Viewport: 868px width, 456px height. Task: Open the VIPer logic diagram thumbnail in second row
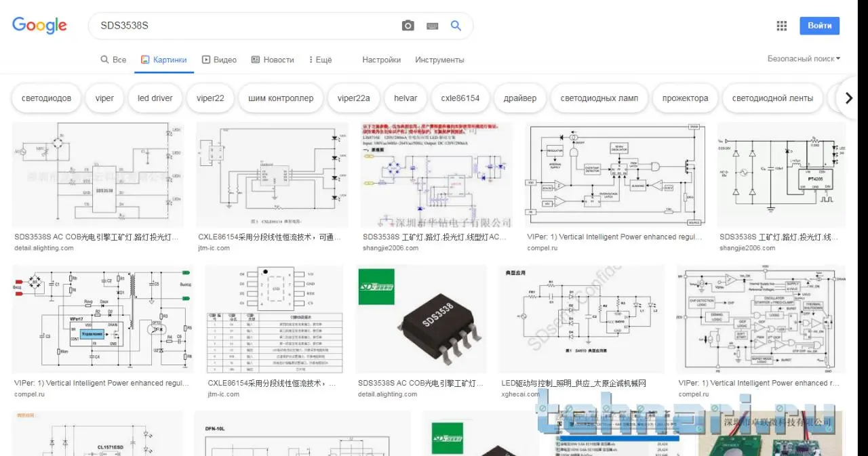click(761, 319)
